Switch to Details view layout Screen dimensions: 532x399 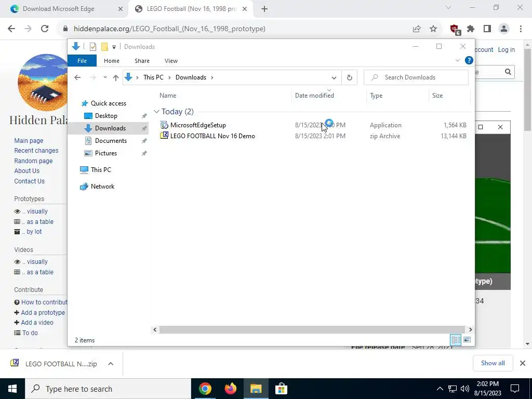coord(456,340)
